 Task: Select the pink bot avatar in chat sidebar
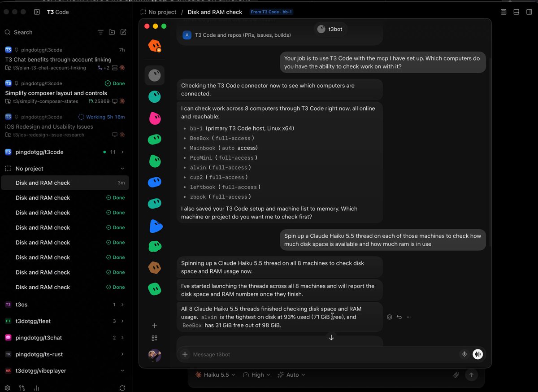coord(155,118)
